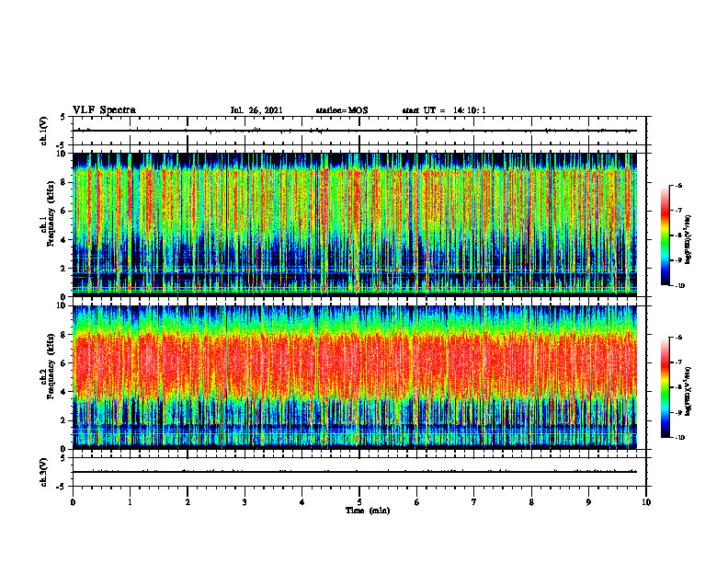
Task: Click ch.1 frequency tick label "2"
Action: [64, 269]
